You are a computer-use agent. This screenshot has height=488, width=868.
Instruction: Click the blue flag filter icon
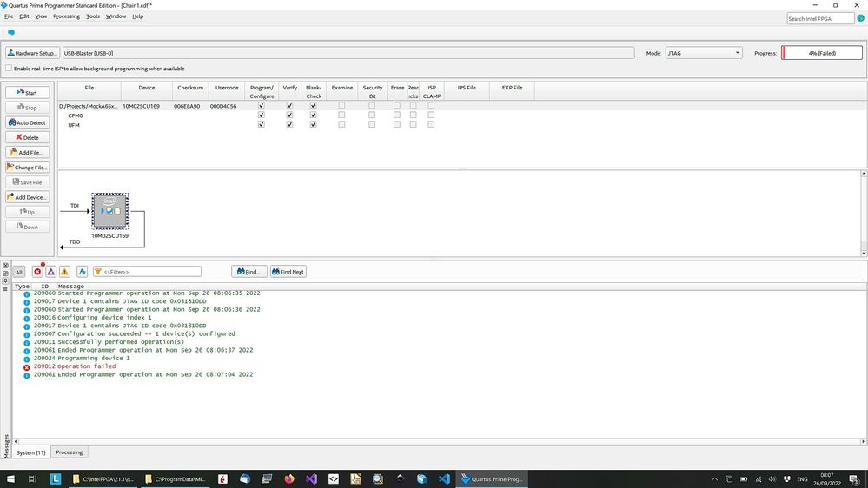coord(83,272)
